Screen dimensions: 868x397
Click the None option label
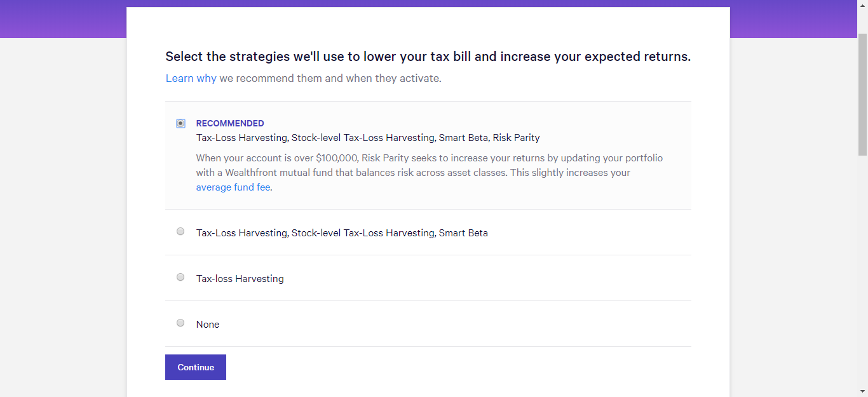coord(208,325)
